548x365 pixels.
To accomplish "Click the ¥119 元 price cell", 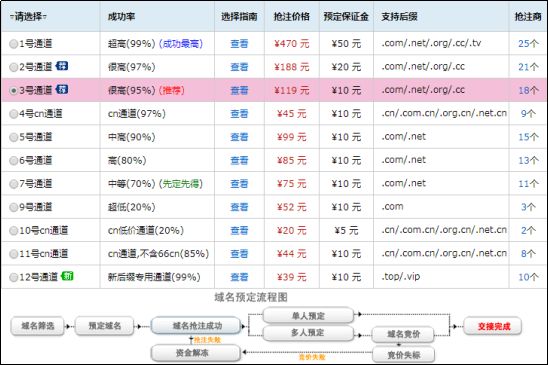I will pos(291,90).
